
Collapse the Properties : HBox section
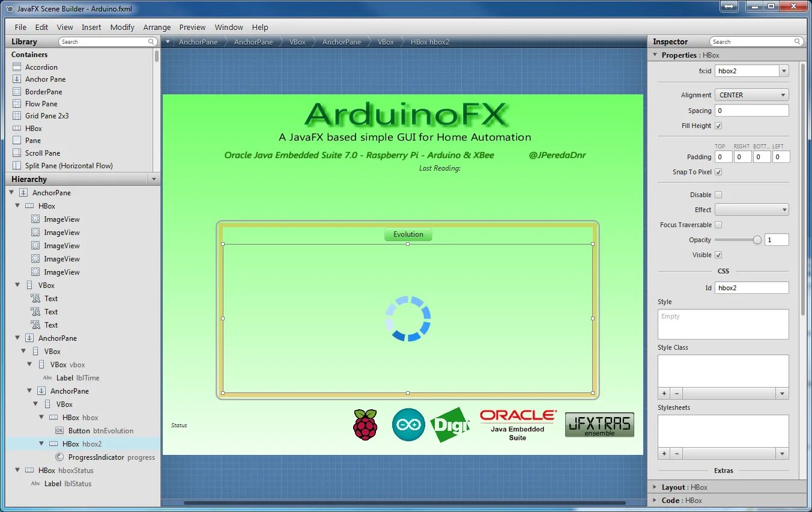[655, 55]
